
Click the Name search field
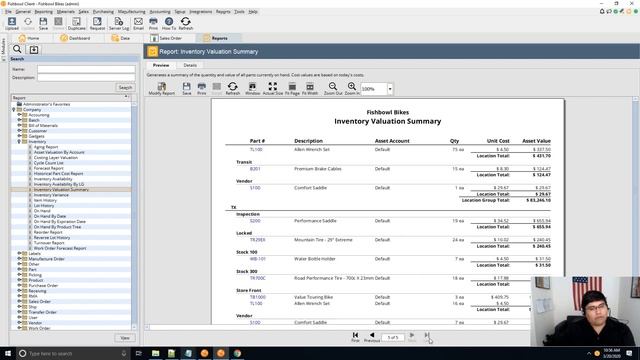86,69
